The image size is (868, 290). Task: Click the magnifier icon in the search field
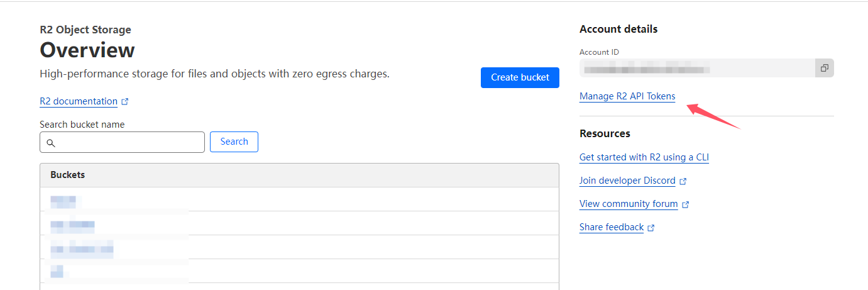pyautogui.click(x=51, y=143)
